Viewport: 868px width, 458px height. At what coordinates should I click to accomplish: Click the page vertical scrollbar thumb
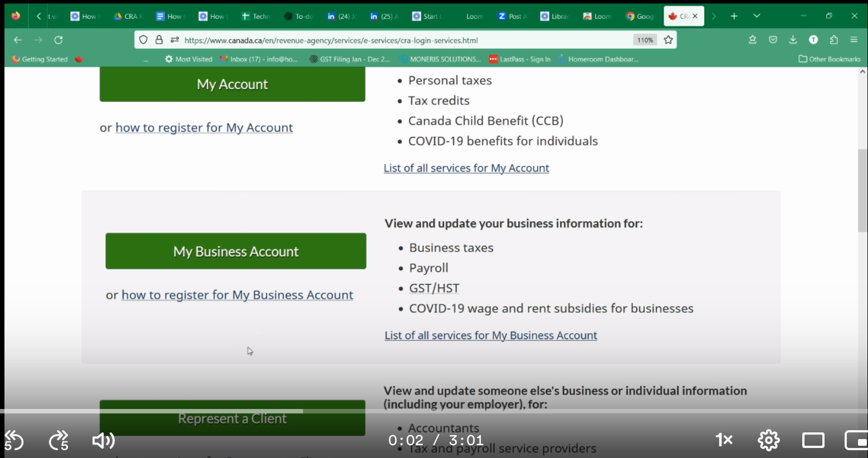click(862, 191)
